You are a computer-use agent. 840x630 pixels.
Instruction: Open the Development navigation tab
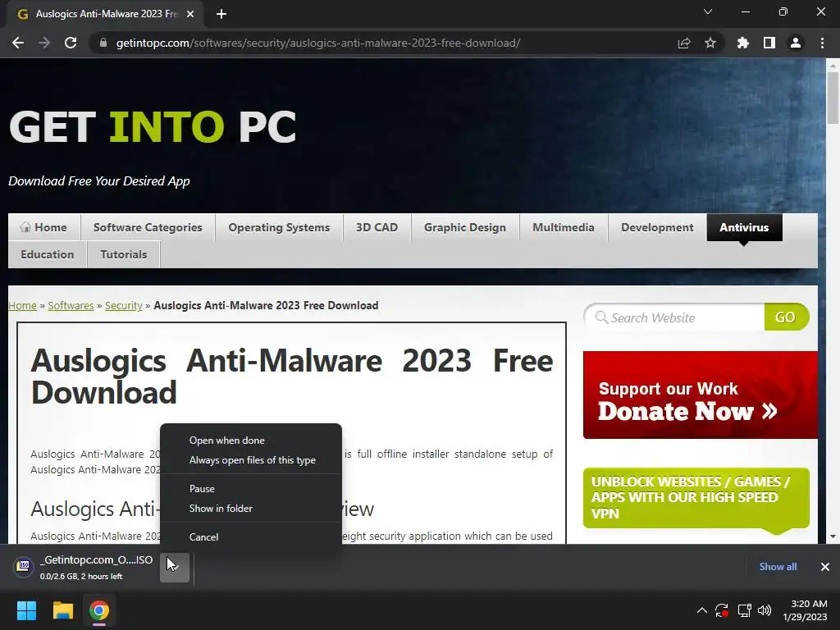[657, 227]
